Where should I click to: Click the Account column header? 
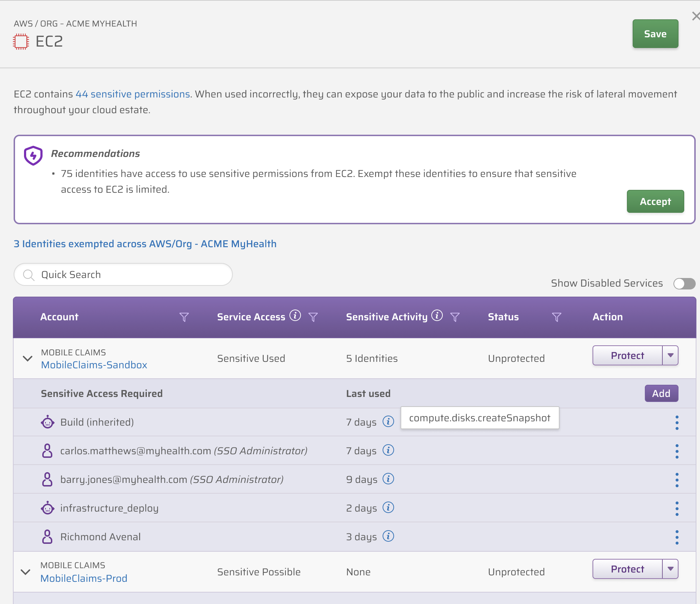(x=59, y=317)
